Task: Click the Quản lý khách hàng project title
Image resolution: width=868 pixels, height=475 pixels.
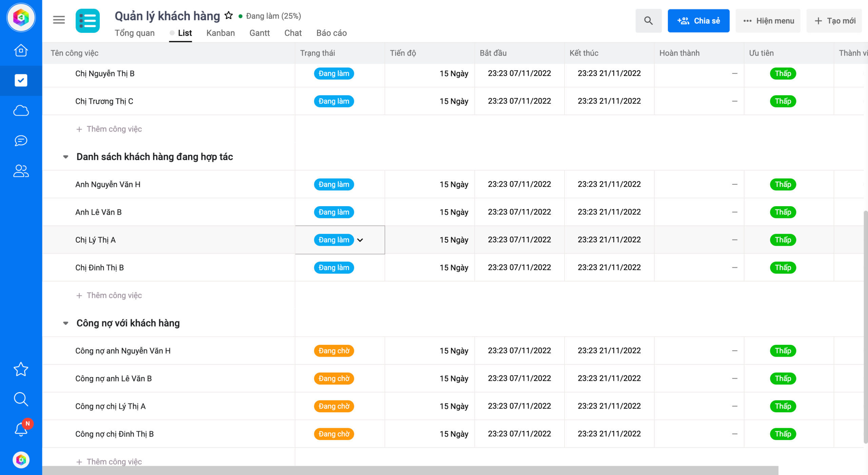Action: tap(167, 16)
